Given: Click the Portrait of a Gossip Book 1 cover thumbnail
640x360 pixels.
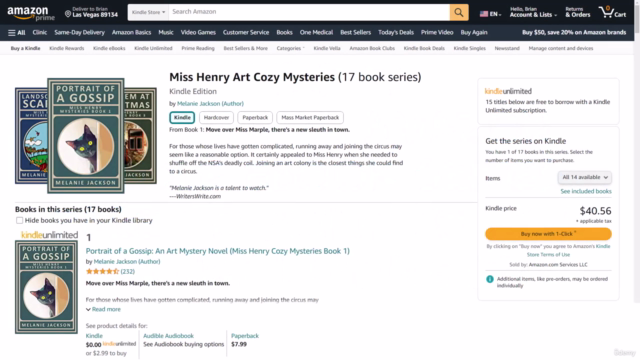Looking at the screenshot, I should pos(46,287).
